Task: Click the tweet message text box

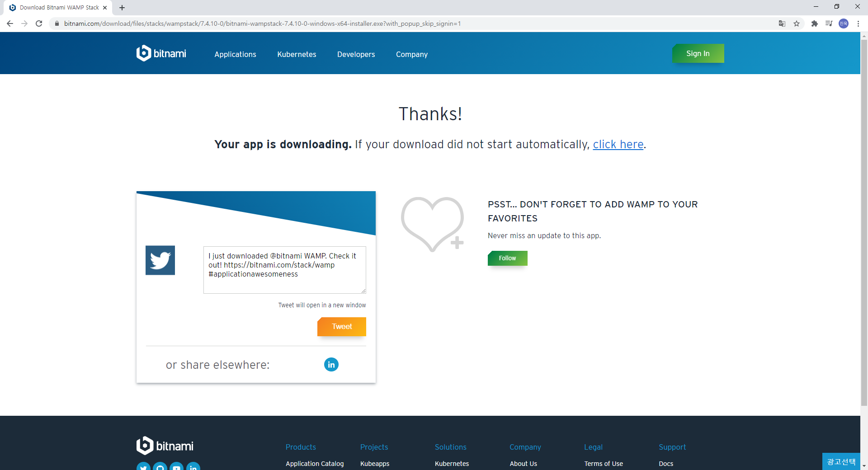Action: (285, 270)
